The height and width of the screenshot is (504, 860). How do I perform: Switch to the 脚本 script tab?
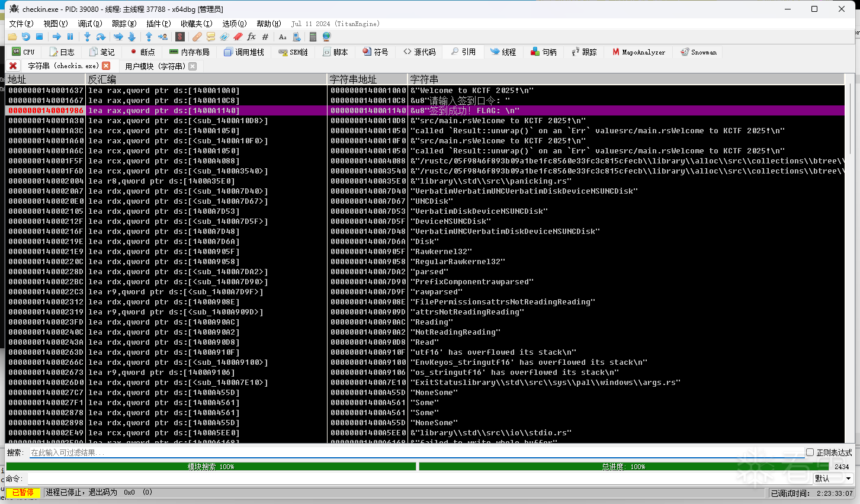(x=335, y=52)
